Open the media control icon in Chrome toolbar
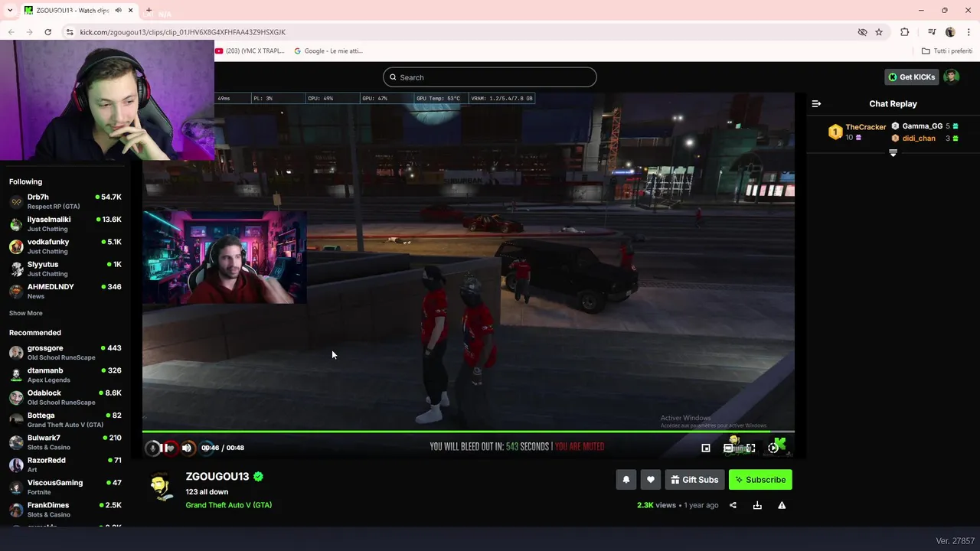Image resolution: width=980 pixels, height=551 pixels. (932, 32)
